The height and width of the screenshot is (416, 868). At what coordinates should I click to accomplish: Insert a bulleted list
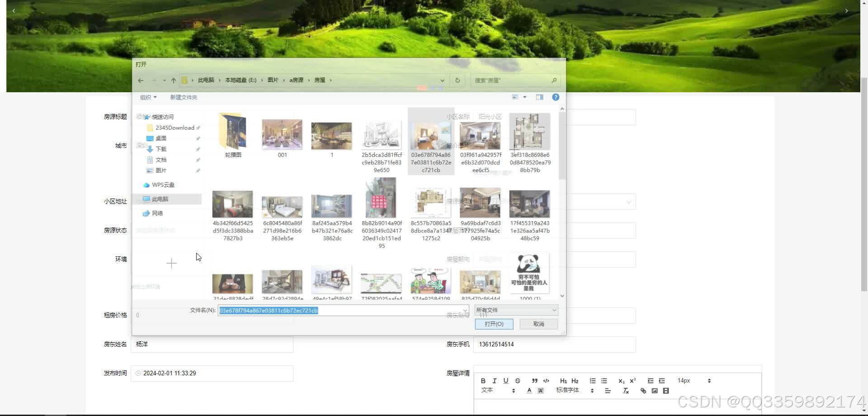(x=604, y=381)
